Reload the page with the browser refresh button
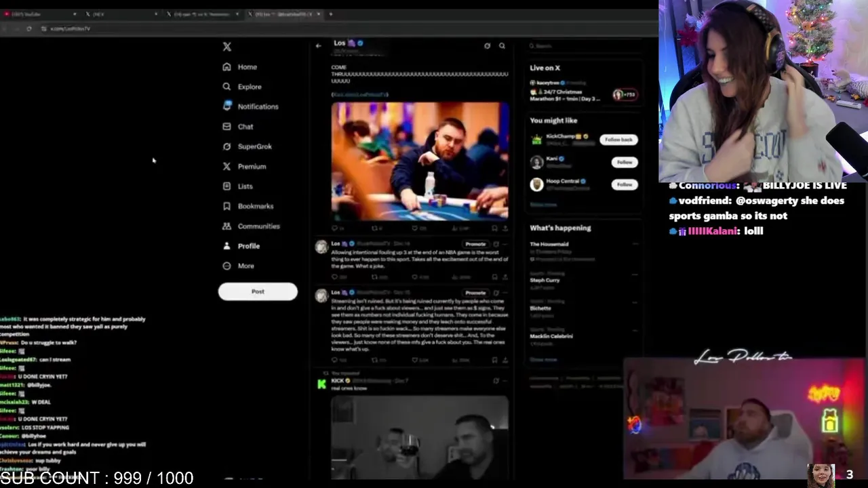Screen dimensions: 868x488 [x=28, y=28]
